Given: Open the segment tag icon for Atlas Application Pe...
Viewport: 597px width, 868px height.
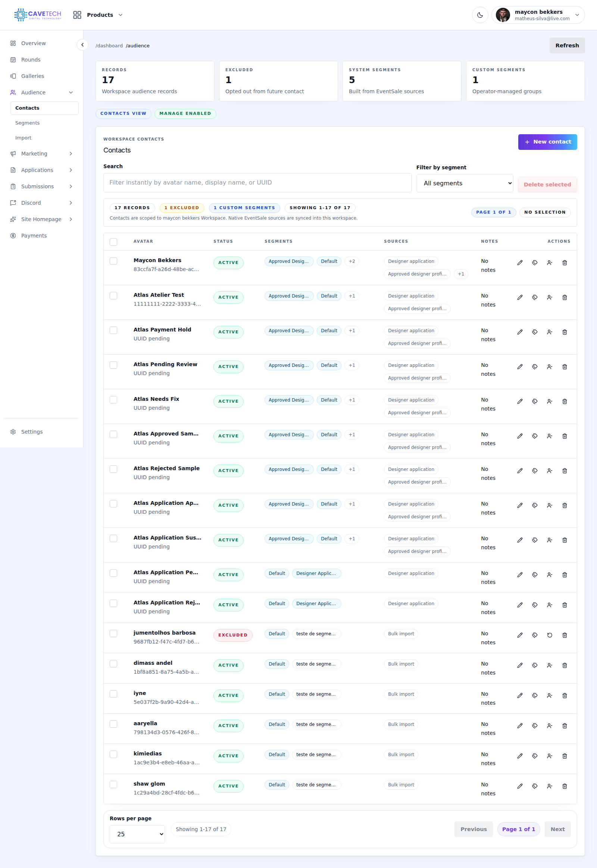Looking at the screenshot, I should point(535,575).
